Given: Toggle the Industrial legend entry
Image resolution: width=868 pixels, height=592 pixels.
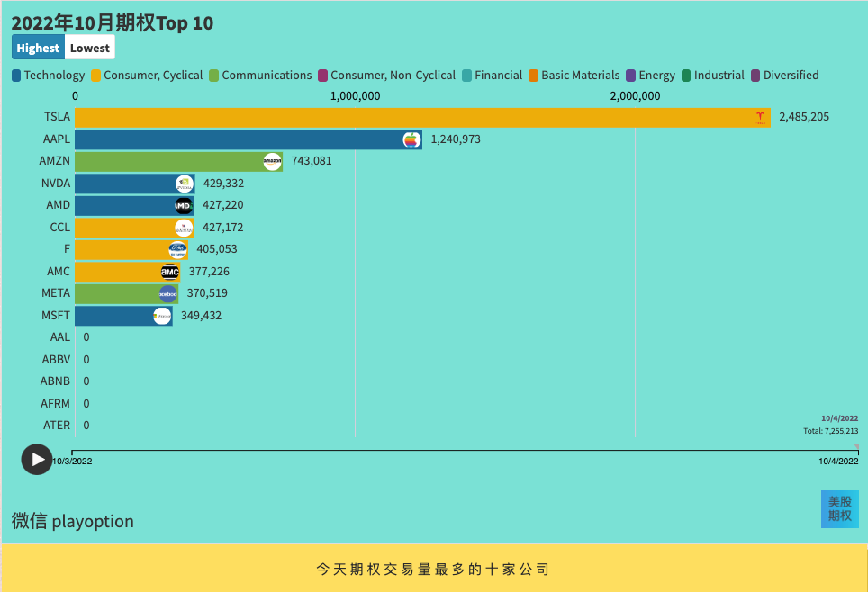Looking at the screenshot, I should click(713, 76).
